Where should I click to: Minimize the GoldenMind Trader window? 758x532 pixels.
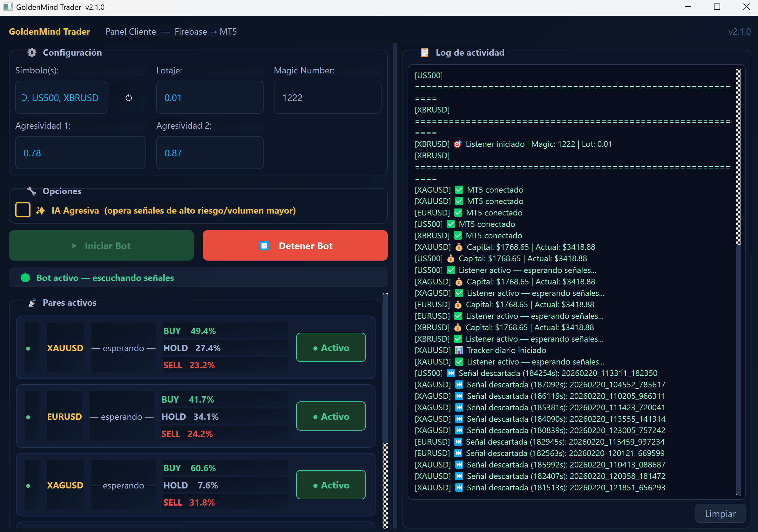click(x=688, y=7)
